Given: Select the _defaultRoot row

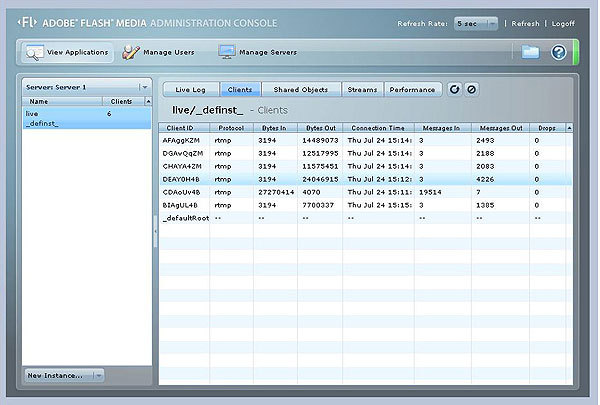Looking at the screenshot, I should click(365, 218).
